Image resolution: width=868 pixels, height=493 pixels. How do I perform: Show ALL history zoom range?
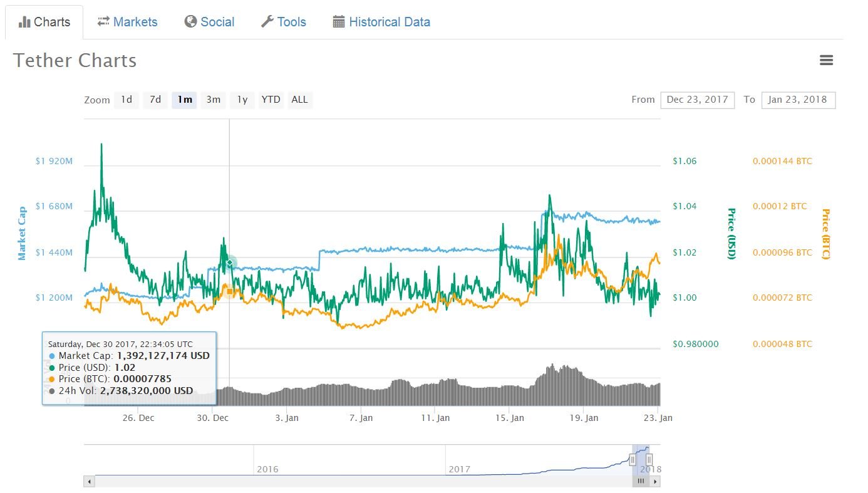(300, 100)
